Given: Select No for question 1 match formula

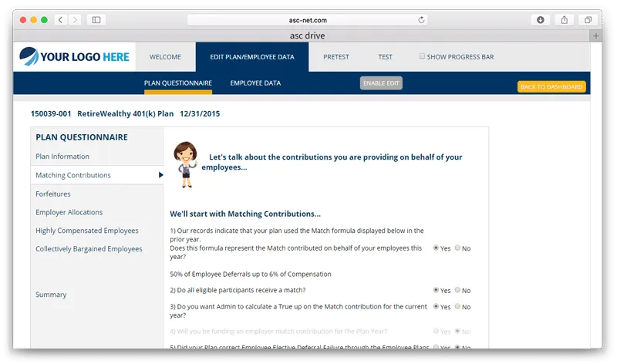Looking at the screenshot, I should [458, 248].
